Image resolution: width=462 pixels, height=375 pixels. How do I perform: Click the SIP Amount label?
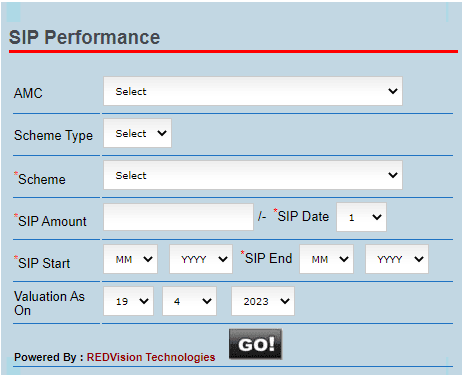[x=52, y=221]
